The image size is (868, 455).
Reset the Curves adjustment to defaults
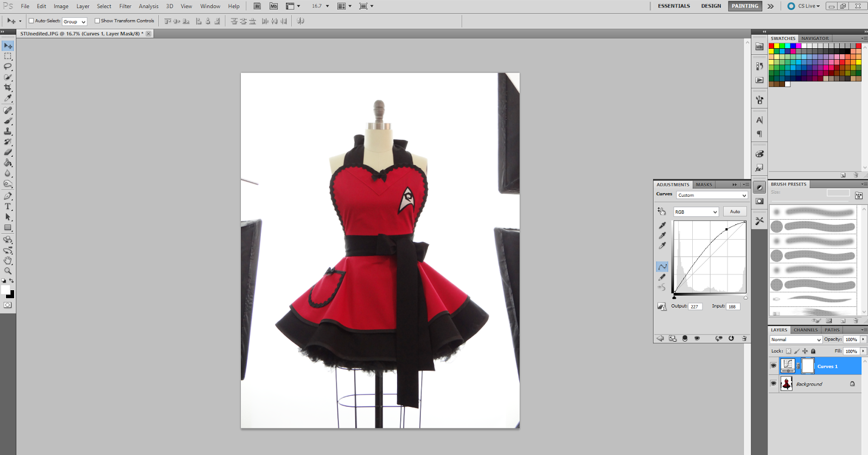pyautogui.click(x=731, y=338)
